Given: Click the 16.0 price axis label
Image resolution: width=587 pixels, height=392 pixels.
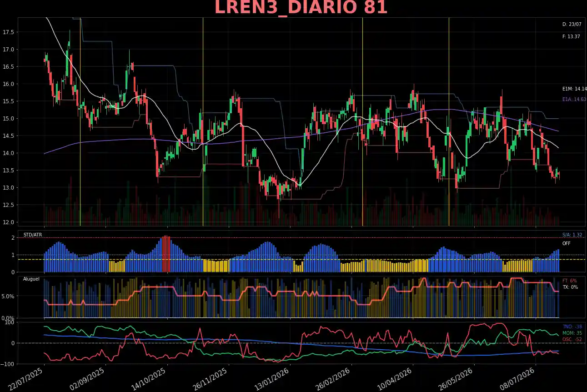Looking at the screenshot, I should tap(8, 84).
